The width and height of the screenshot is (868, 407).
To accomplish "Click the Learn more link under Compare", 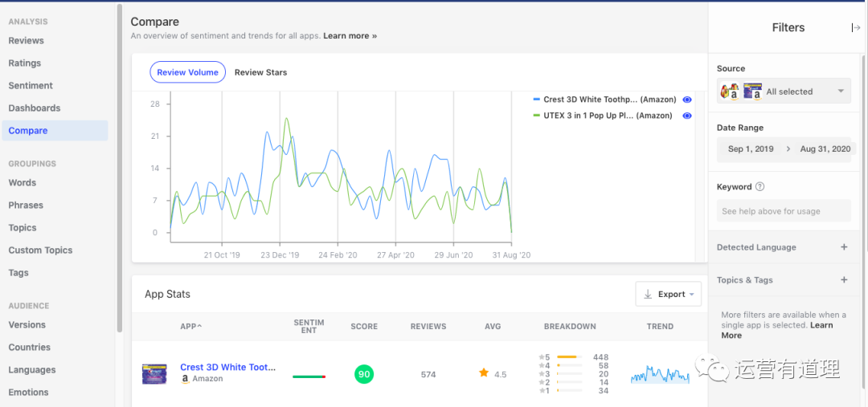I will (x=350, y=36).
